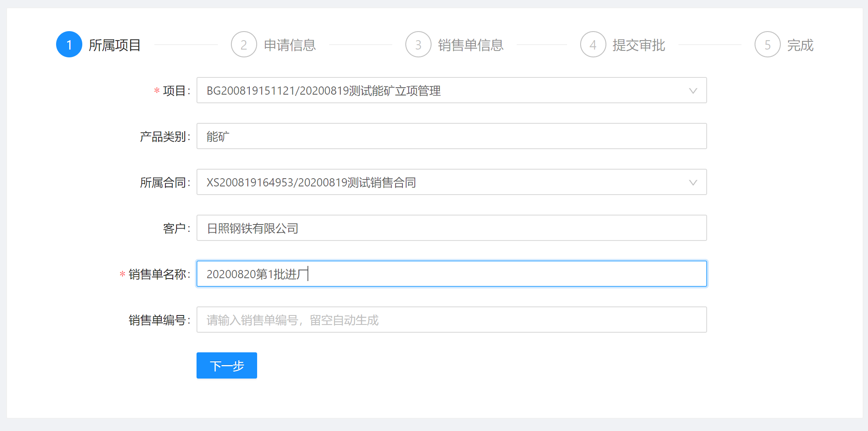Image resolution: width=868 pixels, height=431 pixels.
Task: Click the selected value XS200819164953/20200819测试销售合同
Action: tap(311, 182)
